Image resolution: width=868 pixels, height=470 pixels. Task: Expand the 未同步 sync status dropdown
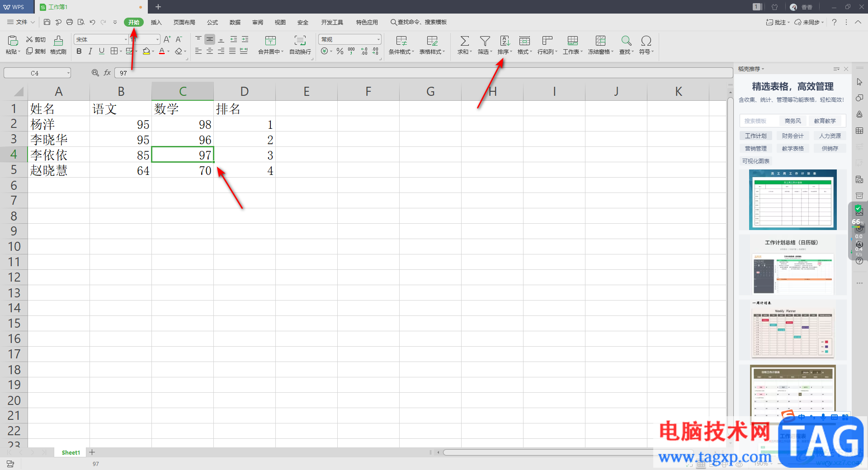822,22
